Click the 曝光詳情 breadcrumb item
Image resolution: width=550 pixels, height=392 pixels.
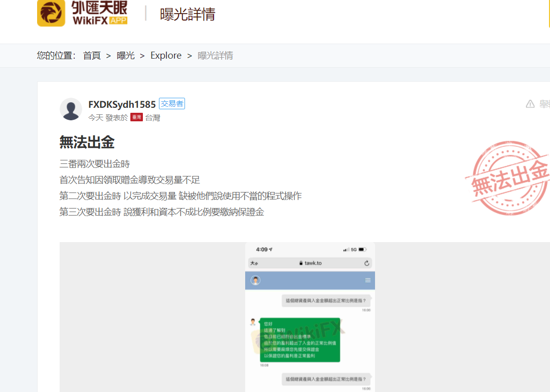(215, 56)
